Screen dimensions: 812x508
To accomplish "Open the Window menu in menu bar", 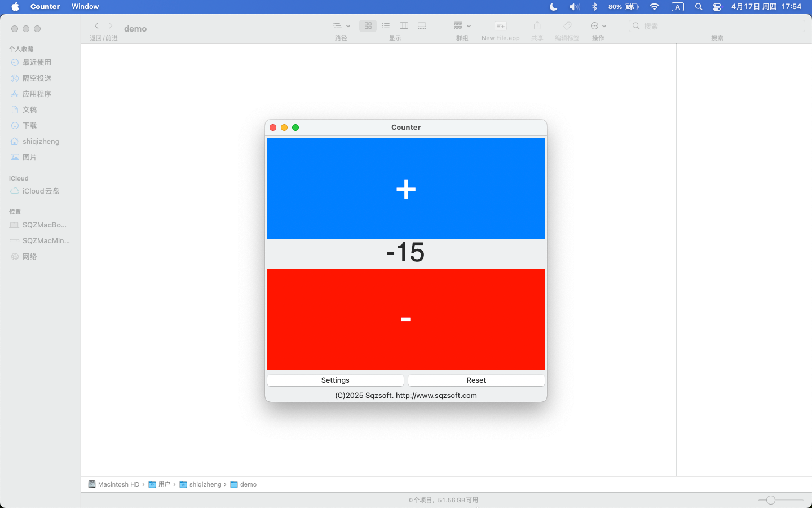I will click(x=85, y=7).
